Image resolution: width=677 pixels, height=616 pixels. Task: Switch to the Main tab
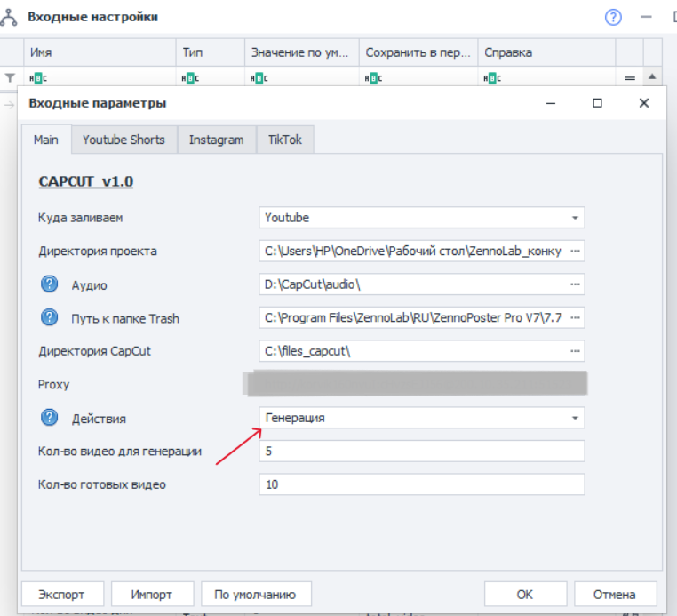coord(46,140)
